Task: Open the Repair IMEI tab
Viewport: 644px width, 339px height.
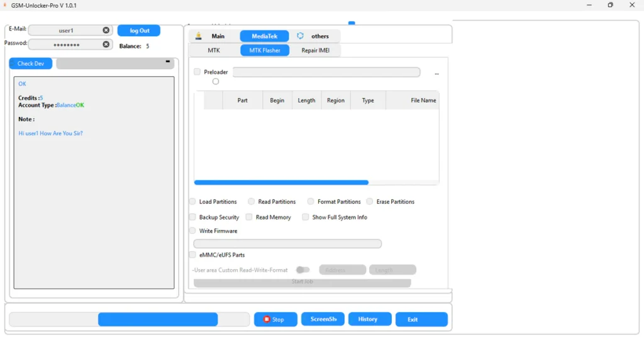Action: point(315,50)
